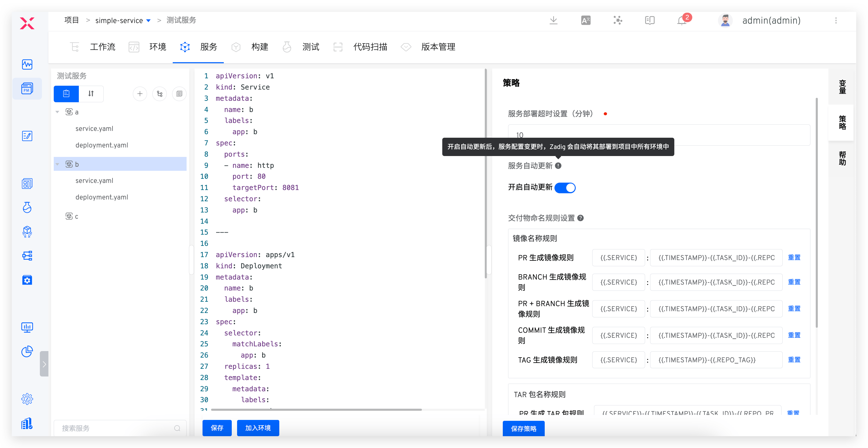Click the strategy panel vertical scrollbar

tap(816, 212)
